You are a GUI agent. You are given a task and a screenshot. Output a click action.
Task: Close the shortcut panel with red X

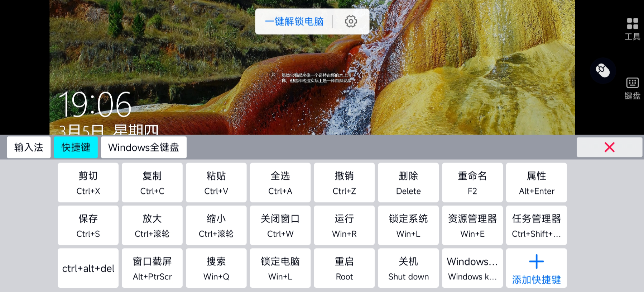[x=609, y=147]
